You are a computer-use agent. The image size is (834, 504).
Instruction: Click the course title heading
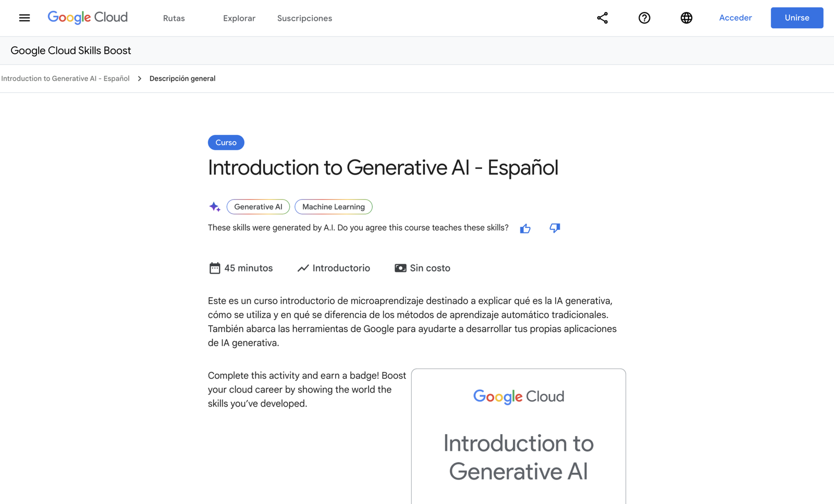[x=383, y=168]
